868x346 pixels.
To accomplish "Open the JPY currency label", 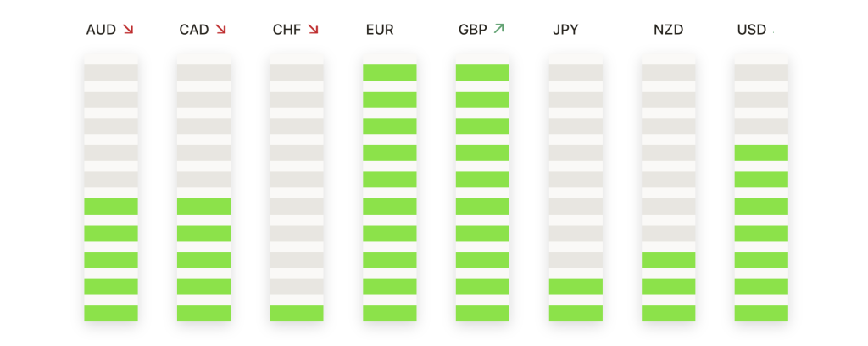I will (565, 30).
